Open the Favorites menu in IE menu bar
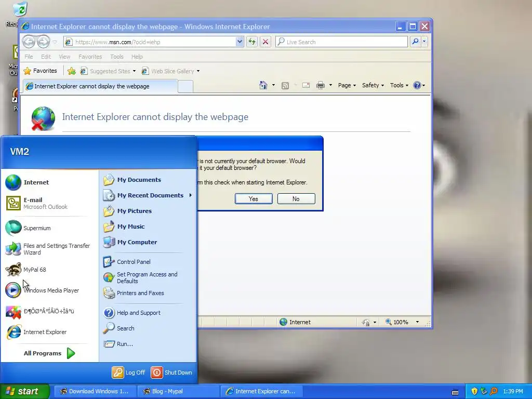 pos(90,57)
